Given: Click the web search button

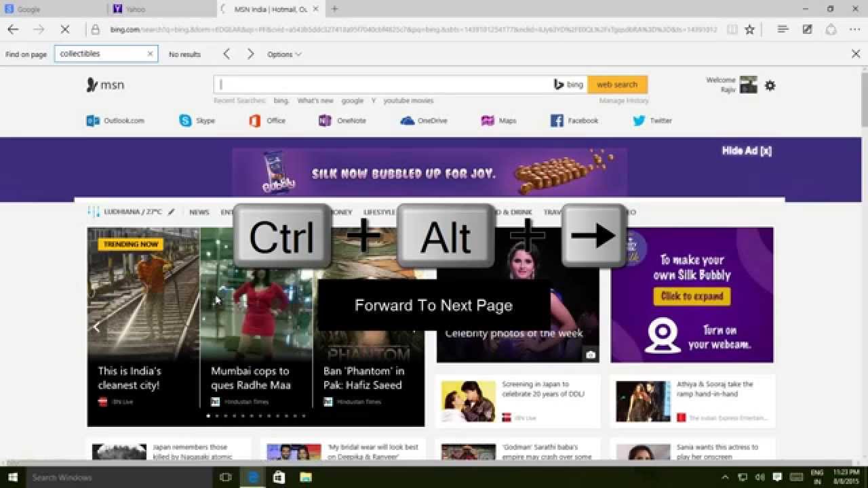Looking at the screenshot, I should point(617,85).
